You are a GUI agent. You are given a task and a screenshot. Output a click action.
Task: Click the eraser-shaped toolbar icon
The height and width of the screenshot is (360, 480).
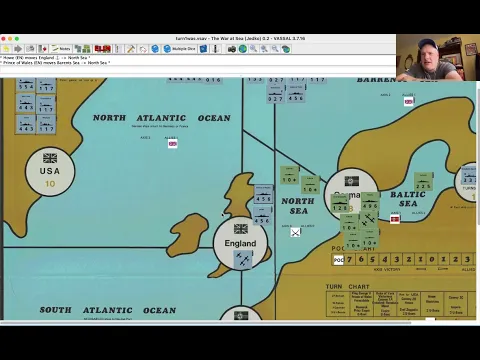point(143,49)
